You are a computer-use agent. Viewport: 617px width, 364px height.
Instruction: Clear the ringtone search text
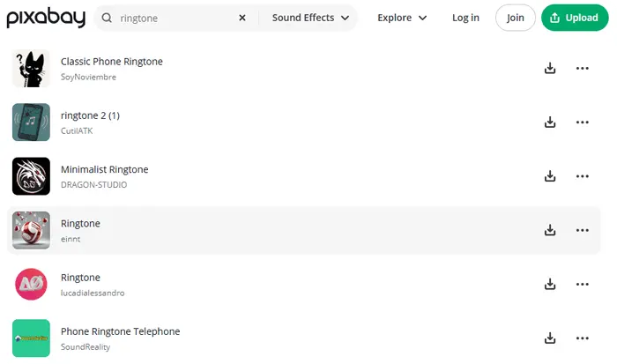tap(242, 18)
